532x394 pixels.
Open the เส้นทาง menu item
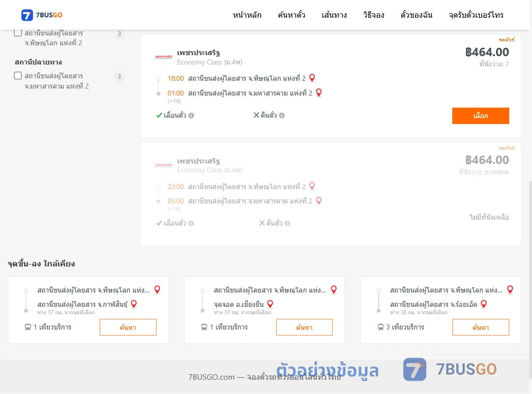(x=334, y=15)
